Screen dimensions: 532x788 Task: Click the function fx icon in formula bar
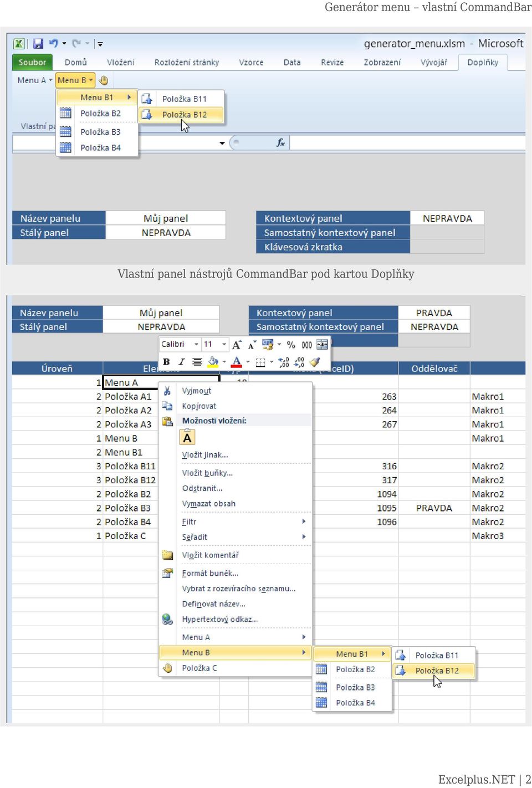coord(280,143)
